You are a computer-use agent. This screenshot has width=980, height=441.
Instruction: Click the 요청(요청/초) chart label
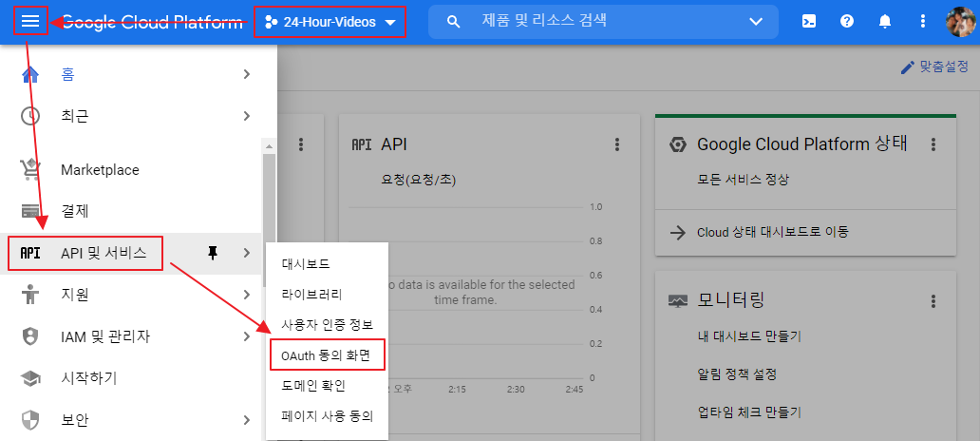(x=418, y=181)
